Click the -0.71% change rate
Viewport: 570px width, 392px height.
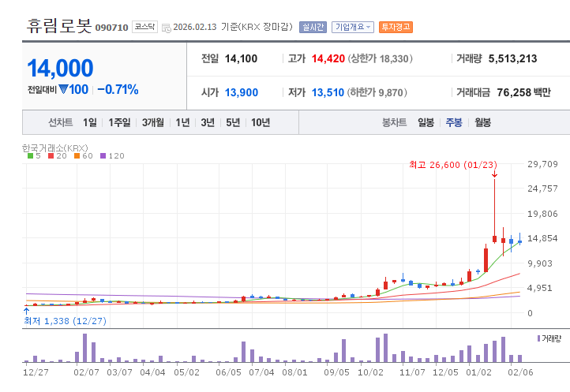pos(118,89)
